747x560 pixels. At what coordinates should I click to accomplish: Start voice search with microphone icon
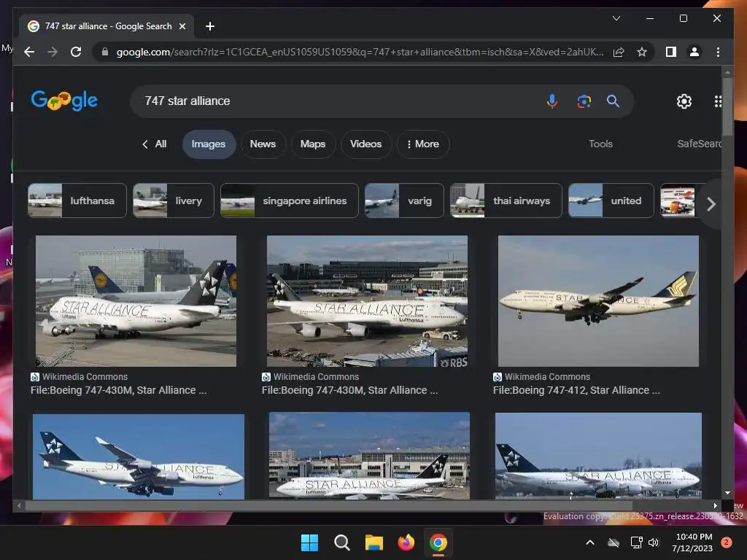[551, 101]
